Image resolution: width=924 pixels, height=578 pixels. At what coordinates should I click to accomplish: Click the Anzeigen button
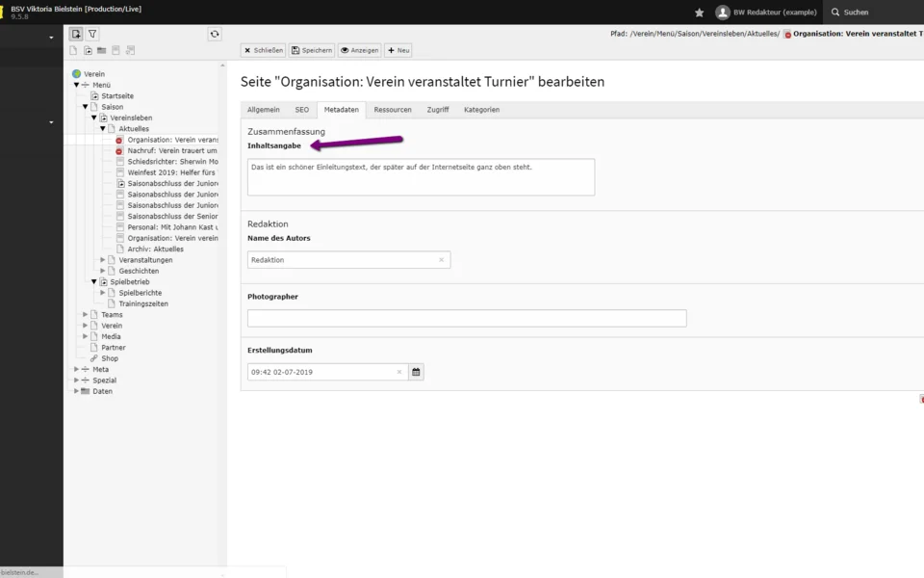pyautogui.click(x=359, y=50)
